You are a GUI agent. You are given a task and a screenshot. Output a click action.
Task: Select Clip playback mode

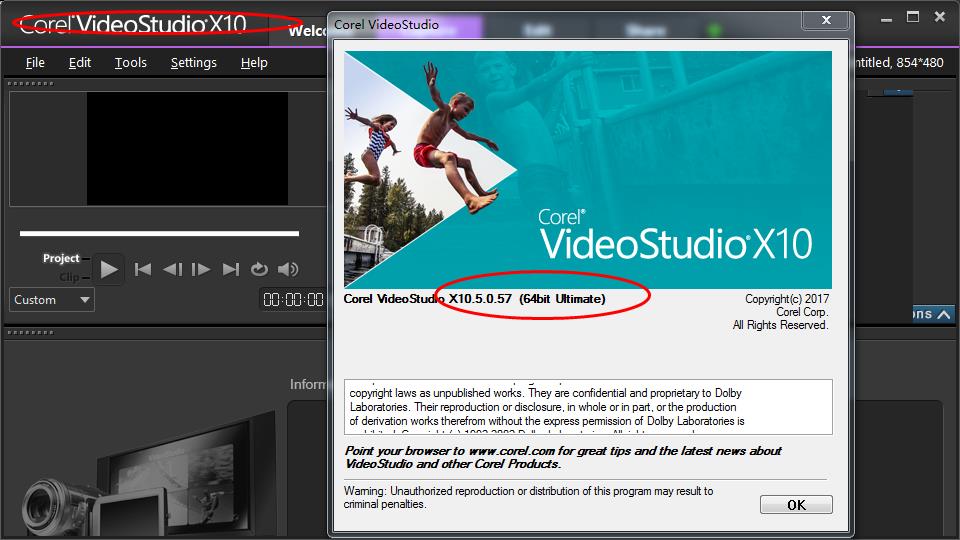69,277
